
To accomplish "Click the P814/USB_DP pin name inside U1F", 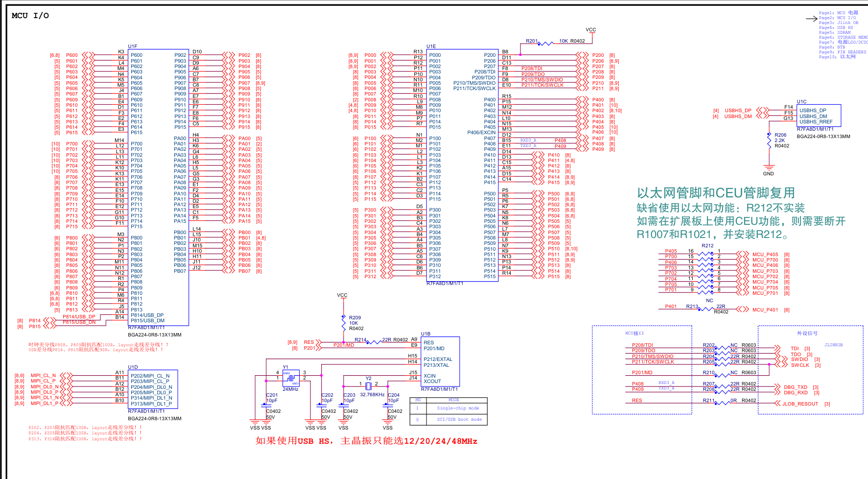I will 147,315.
